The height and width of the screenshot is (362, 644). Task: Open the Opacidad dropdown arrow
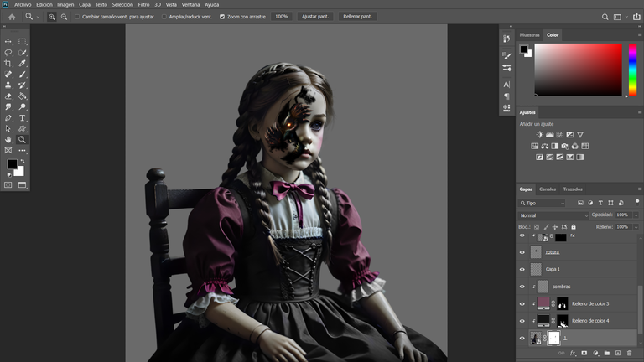coord(636,215)
